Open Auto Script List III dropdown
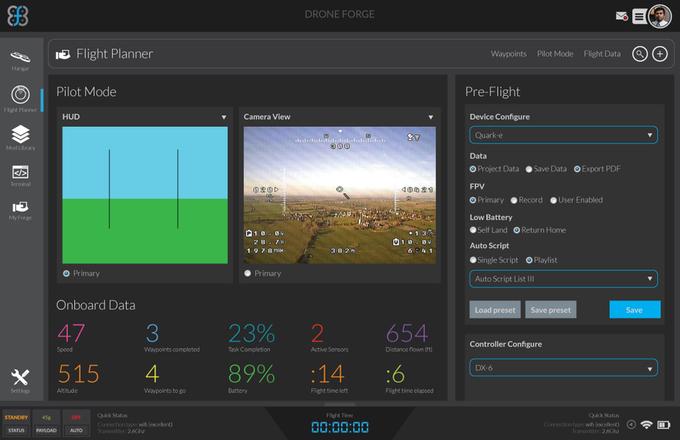 pos(563,279)
